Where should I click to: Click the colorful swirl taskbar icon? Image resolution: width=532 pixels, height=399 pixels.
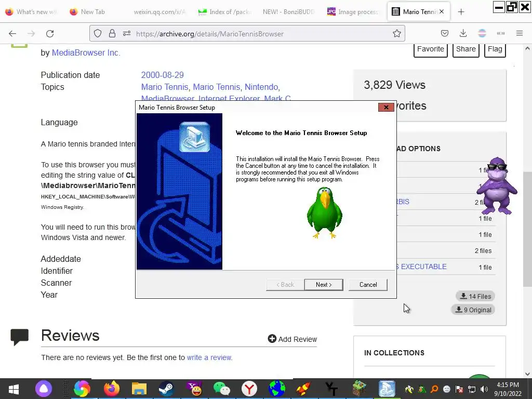coord(82,389)
